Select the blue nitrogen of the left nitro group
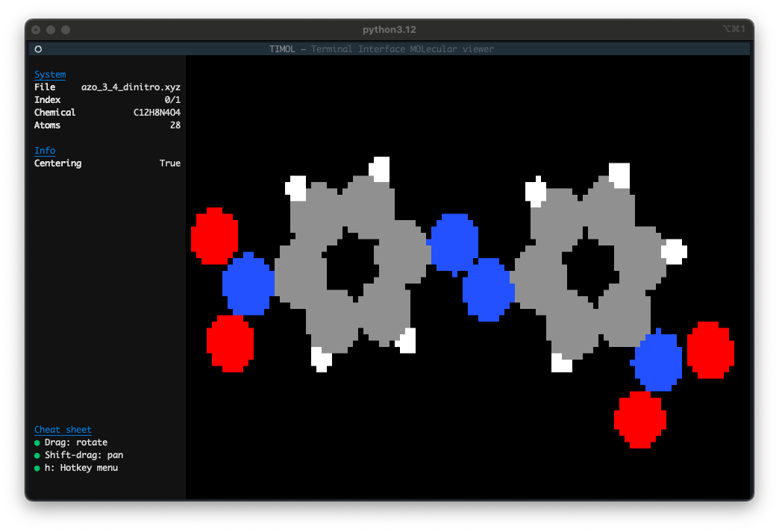779x532 pixels. pyautogui.click(x=248, y=284)
